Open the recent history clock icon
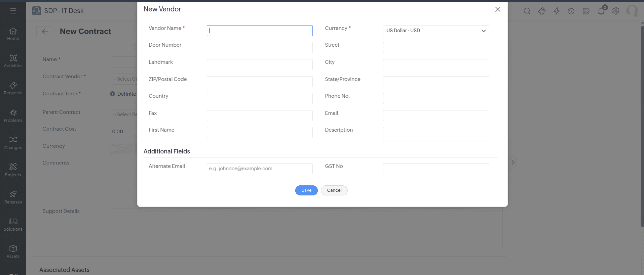 click(x=571, y=11)
